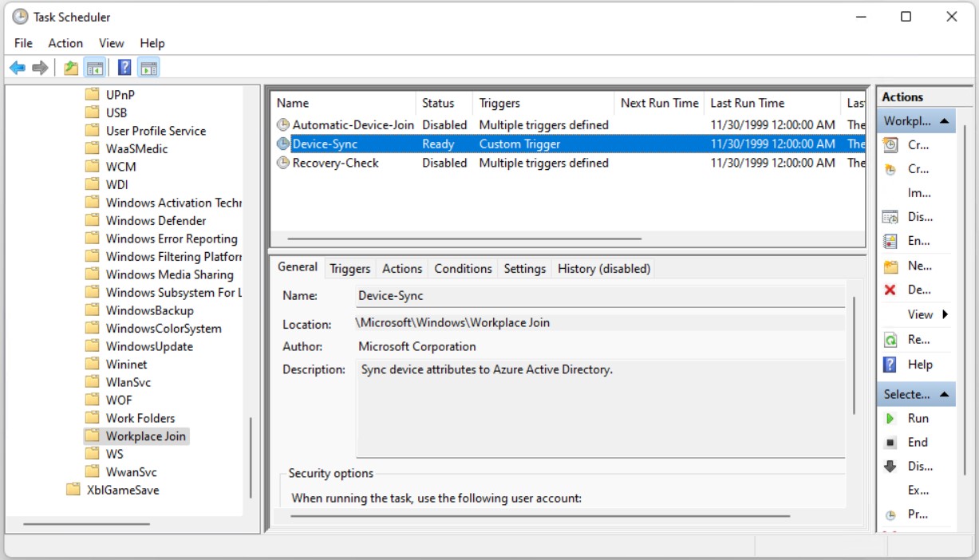Open the Help menu in the menu bar
This screenshot has width=979, height=560.
click(152, 43)
